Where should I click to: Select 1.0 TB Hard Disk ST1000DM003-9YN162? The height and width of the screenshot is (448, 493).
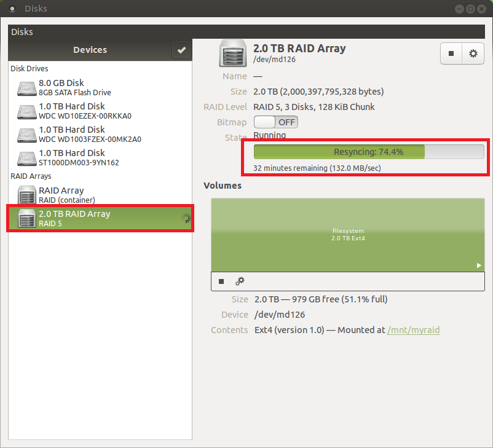tap(100, 157)
